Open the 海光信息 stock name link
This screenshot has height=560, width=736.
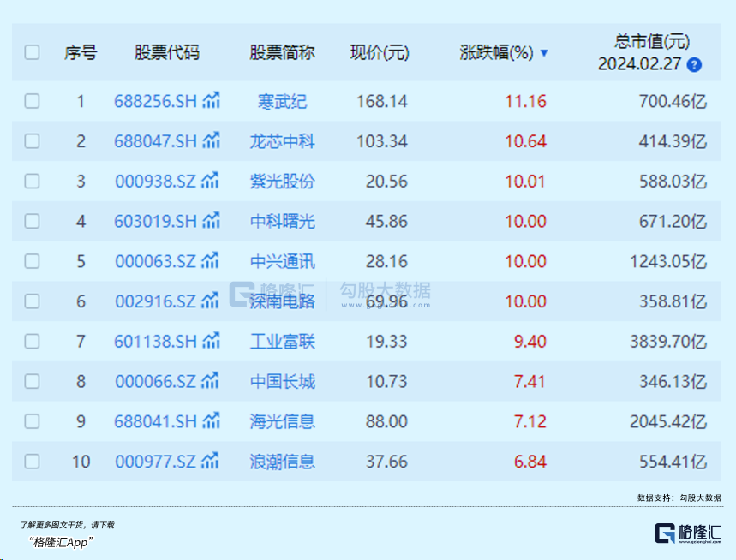tap(282, 421)
